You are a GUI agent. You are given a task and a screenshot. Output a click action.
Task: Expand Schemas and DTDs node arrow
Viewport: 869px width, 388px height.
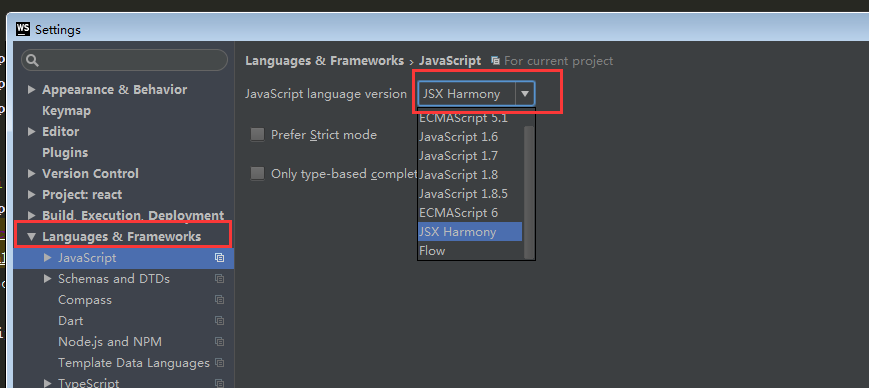[x=48, y=279]
